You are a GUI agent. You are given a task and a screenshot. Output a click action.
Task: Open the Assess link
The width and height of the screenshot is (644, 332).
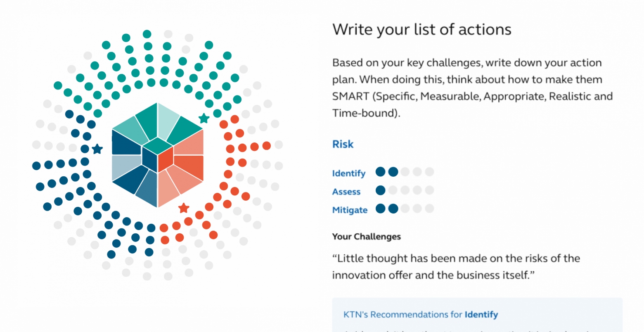346,192
